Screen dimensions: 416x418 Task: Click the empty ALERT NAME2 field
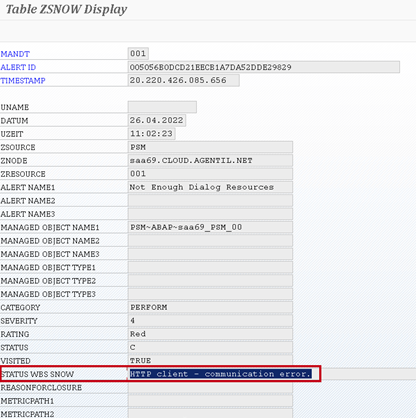click(210, 200)
